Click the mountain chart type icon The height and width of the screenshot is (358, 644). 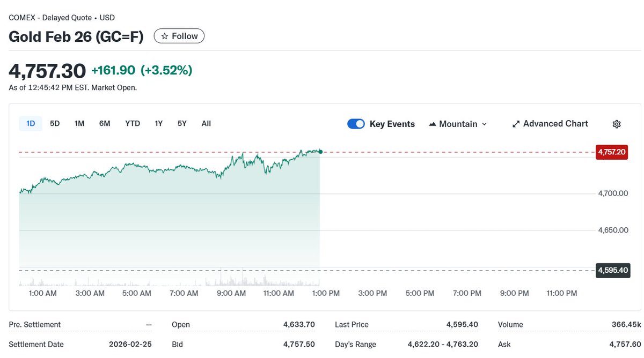click(x=433, y=124)
